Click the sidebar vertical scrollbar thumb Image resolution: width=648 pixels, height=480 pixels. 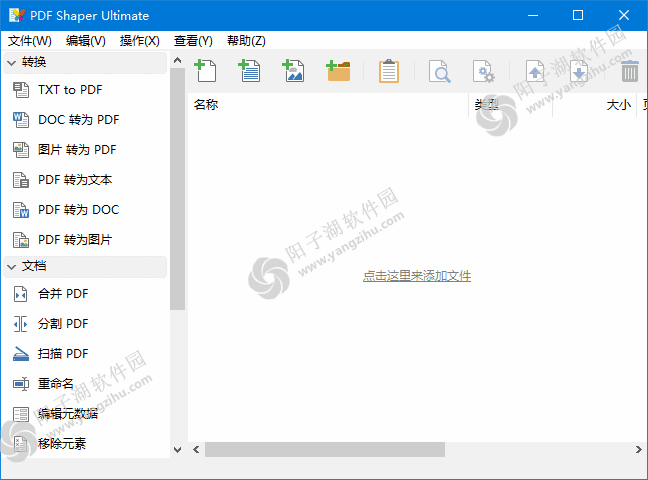pos(178,189)
